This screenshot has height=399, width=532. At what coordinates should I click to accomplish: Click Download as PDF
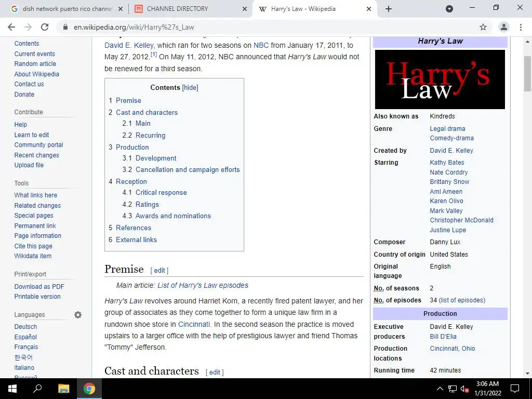39,287
